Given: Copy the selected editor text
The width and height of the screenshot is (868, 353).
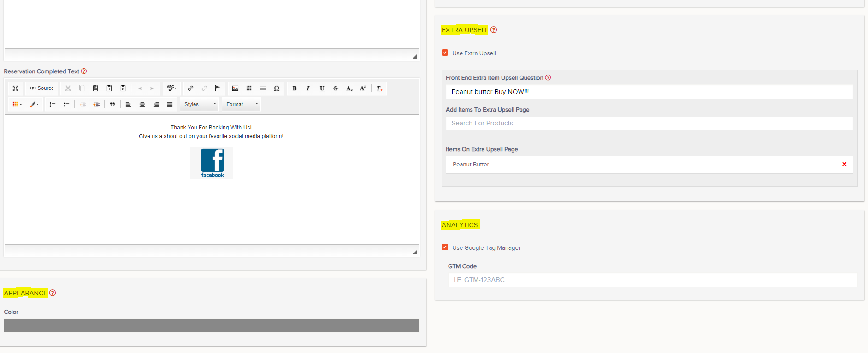Looking at the screenshot, I should click(82, 88).
